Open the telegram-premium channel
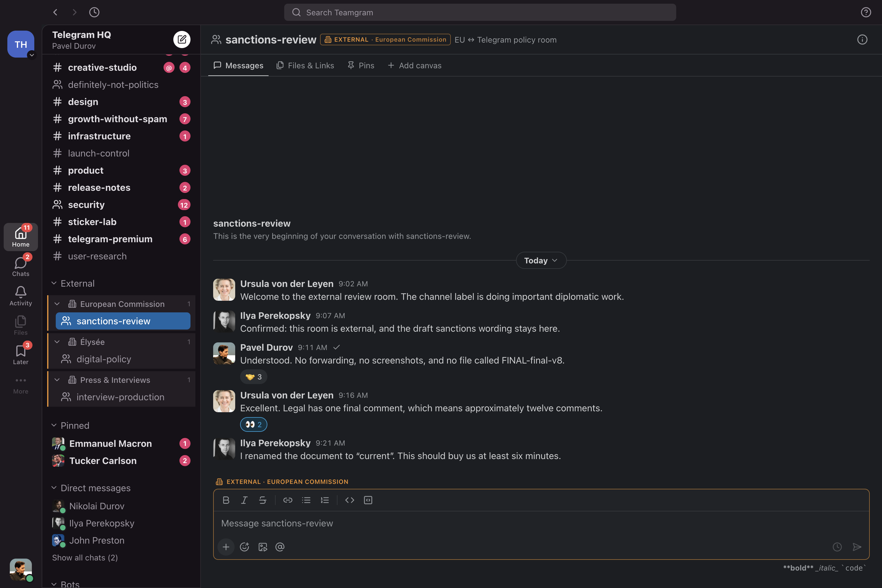This screenshot has width=882, height=588. pyautogui.click(x=122, y=239)
